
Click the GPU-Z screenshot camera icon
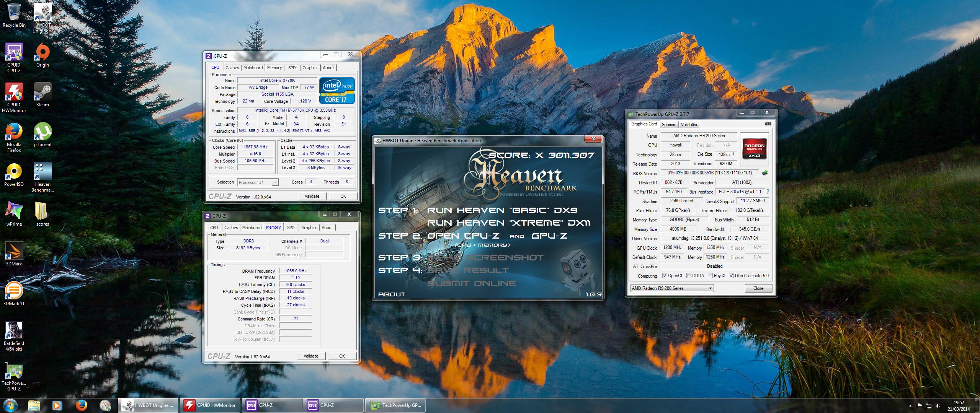(x=768, y=124)
